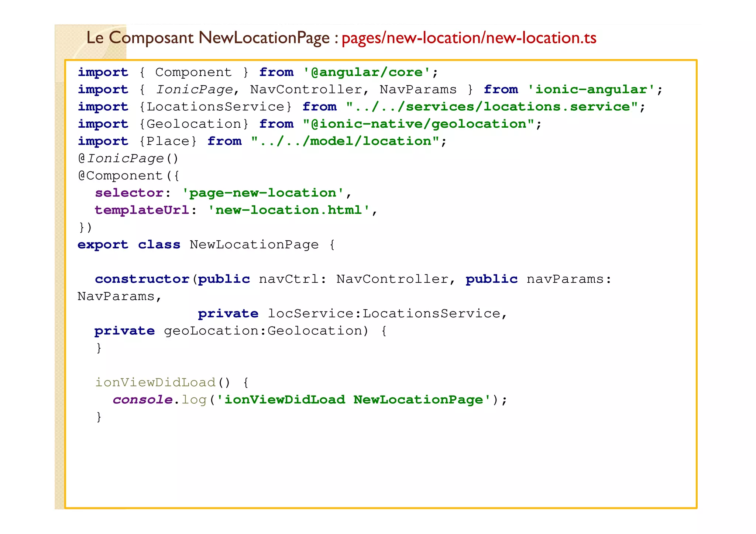Click the italic 'console' word

pyautogui.click(x=142, y=400)
